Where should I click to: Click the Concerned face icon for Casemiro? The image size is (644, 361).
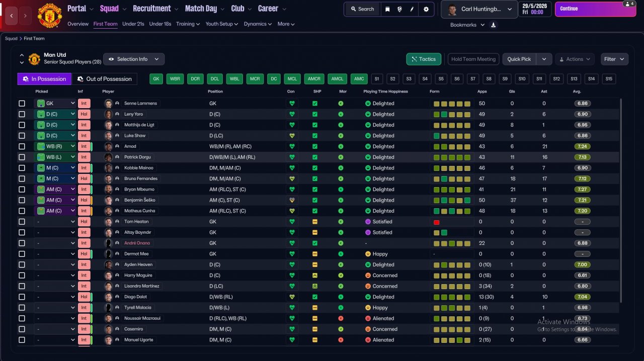click(368, 329)
